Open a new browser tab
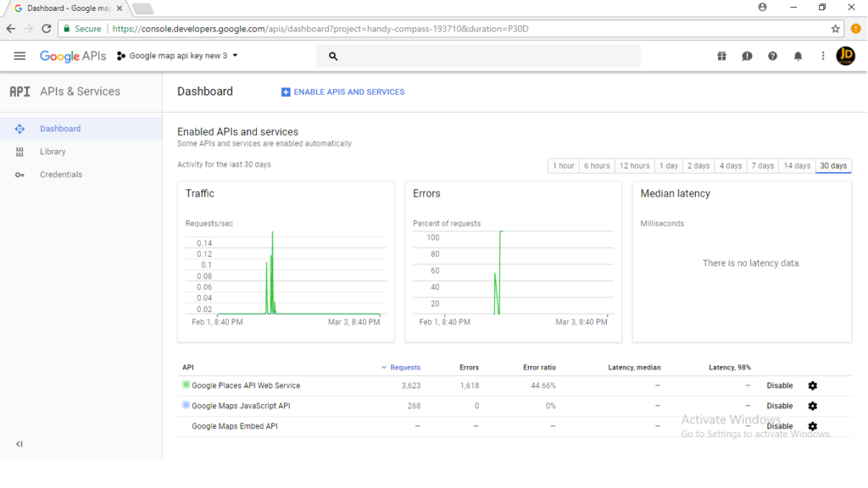This screenshot has width=868, height=488. pyautogui.click(x=142, y=8)
